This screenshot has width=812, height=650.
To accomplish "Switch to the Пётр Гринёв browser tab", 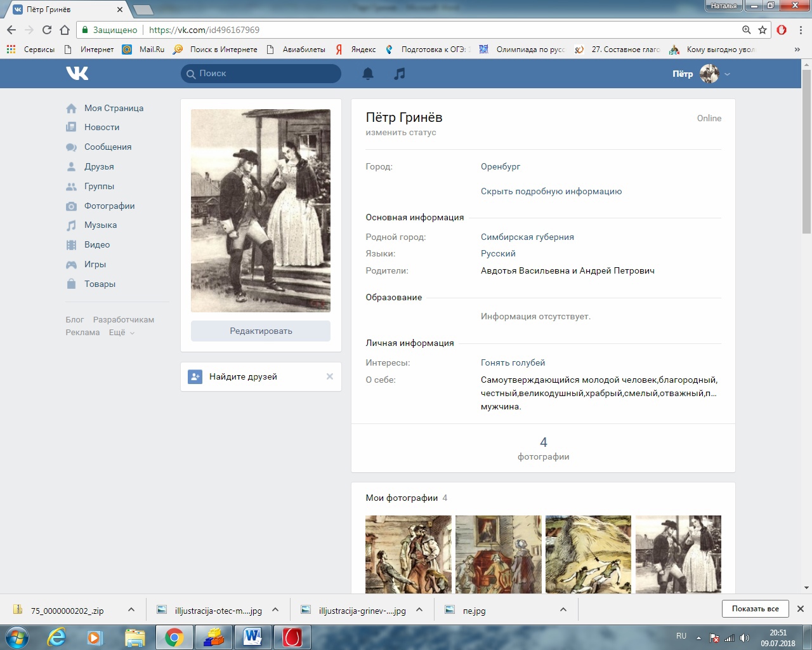I will tap(67, 10).
